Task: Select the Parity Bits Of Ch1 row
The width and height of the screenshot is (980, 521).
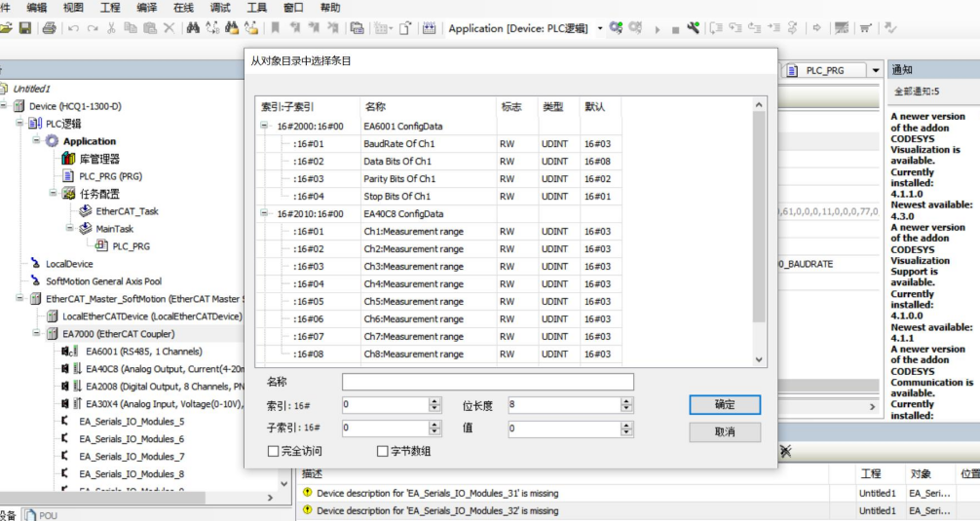Action: pyautogui.click(x=440, y=178)
